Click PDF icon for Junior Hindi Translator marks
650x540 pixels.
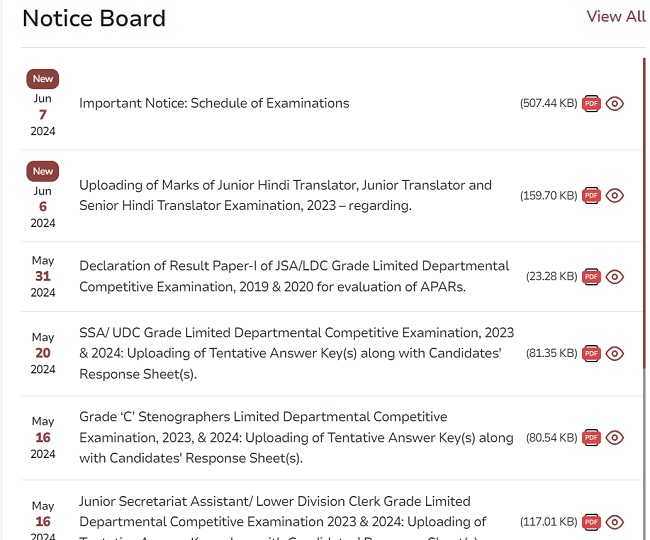tap(591, 196)
